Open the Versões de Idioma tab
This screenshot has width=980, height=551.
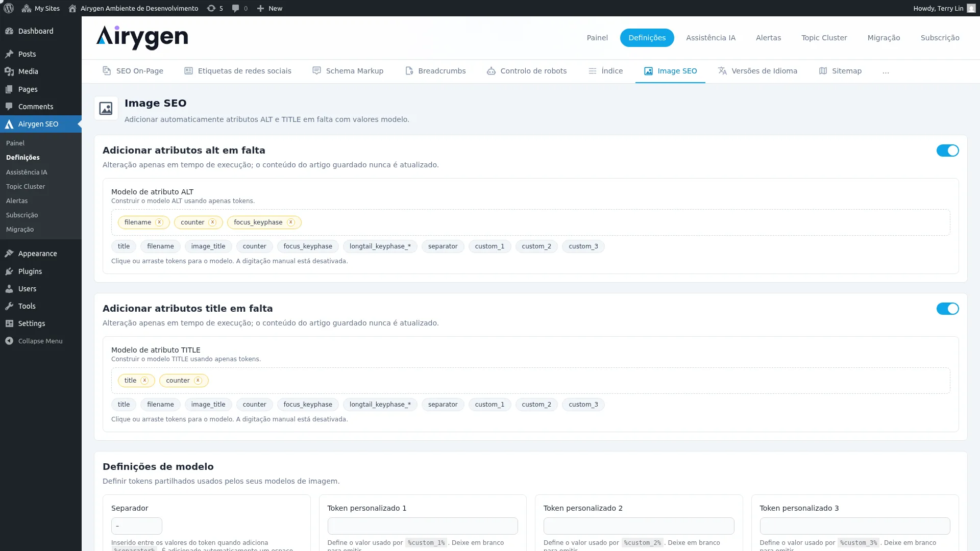(757, 71)
